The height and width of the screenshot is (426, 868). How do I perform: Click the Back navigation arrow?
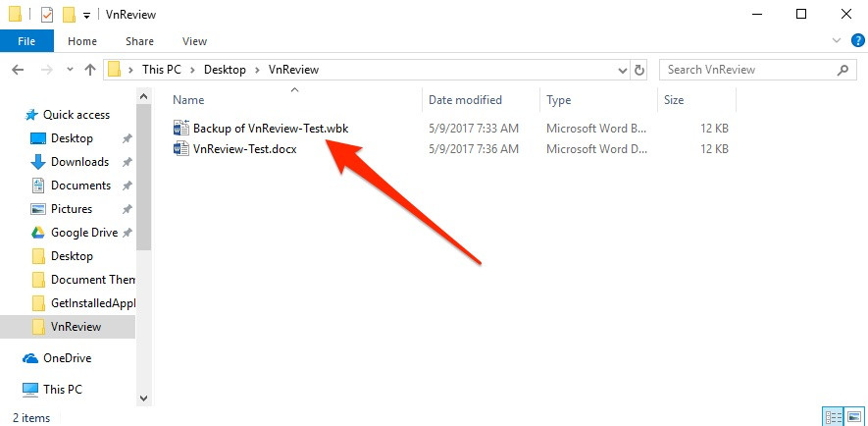pyautogui.click(x=18, y=70)
